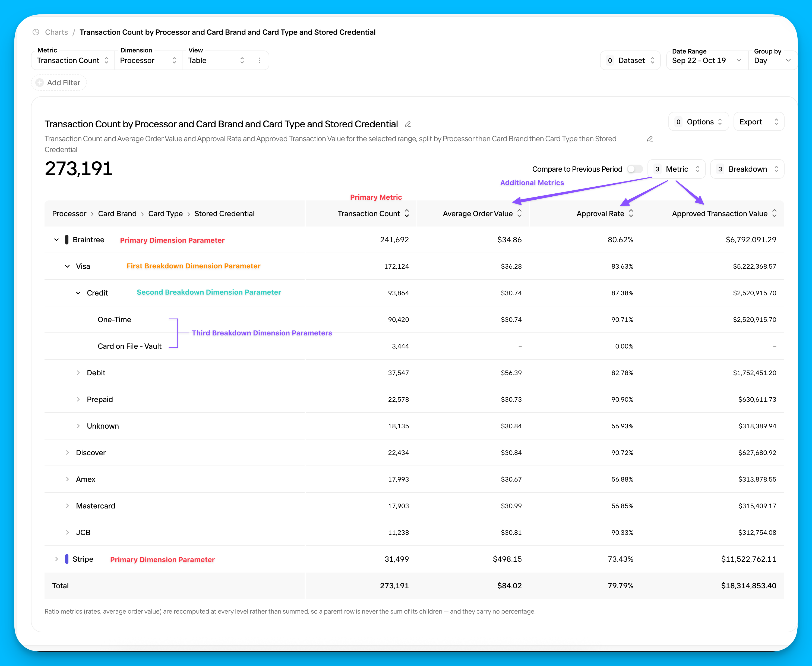The height and width of the screenshot is (666, 812).
Task: Expand the Debit row
Action: pos(78,373)
